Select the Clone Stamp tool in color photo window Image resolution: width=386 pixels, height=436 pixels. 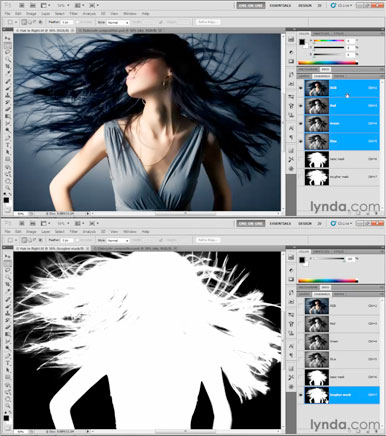7,95
